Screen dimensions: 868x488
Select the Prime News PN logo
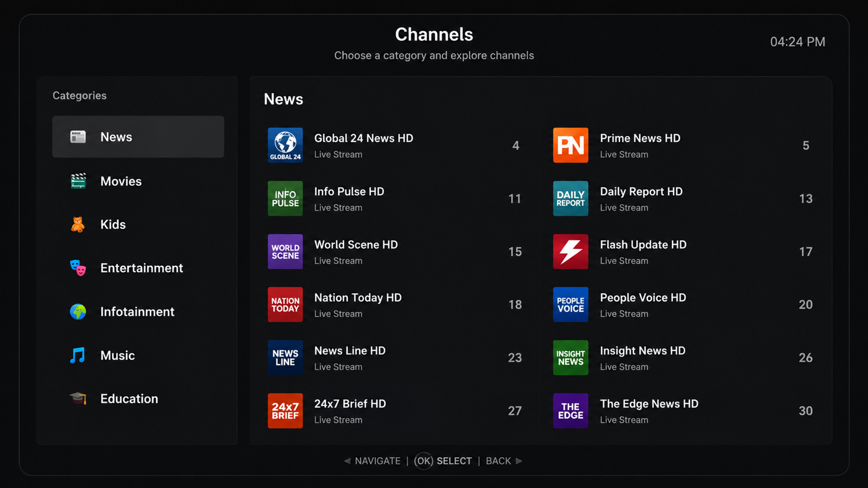pyautogui.click(x=571, y=145)
